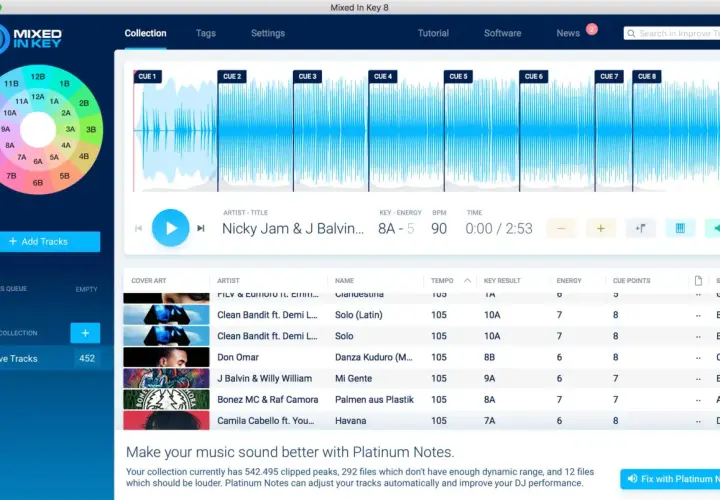The width and height of the screenshot is (720, 500).
Task: Sort by the Artist column header
Action: click(x=228, y=281)
